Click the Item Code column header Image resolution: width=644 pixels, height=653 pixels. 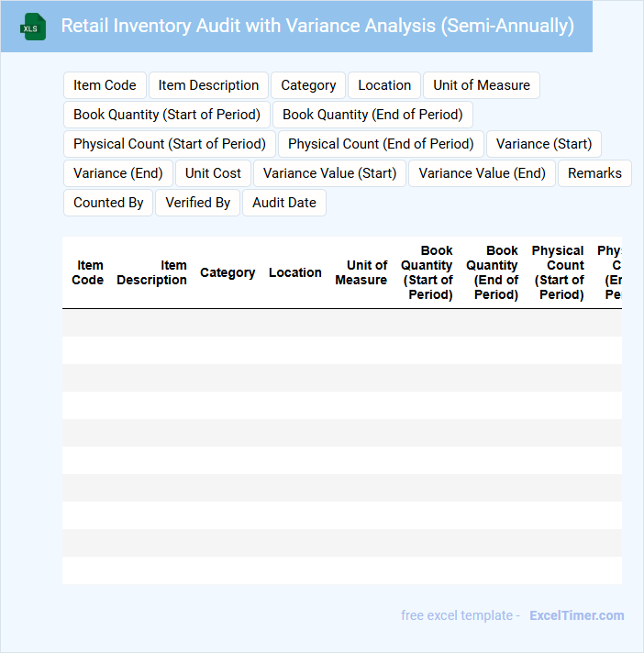[x=87, y=272]
